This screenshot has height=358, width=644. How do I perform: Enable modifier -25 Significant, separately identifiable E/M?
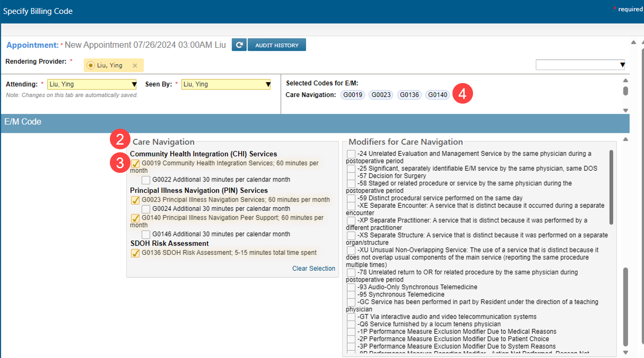click(x=351, y=169)
